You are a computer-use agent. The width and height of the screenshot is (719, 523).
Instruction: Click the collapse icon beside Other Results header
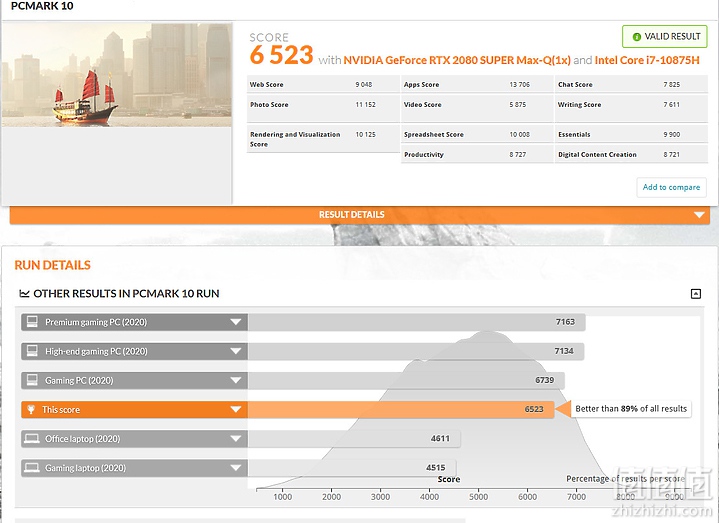click(x=696, y=294)
